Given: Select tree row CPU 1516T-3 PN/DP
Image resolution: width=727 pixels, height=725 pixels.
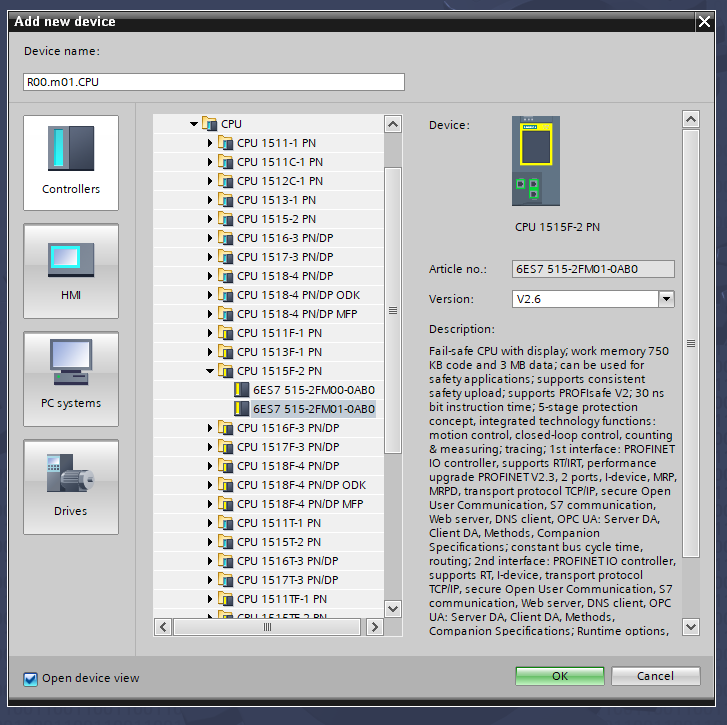Looking at the screenshot, I should [268, 561].
